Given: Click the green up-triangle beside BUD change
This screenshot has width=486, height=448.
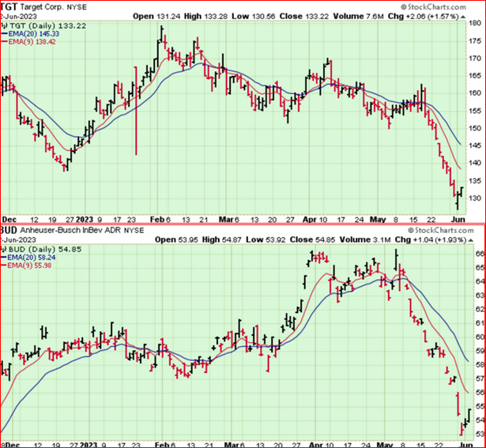Looking at the screenshot, I should pyautogui.click(x=471, y=239).
